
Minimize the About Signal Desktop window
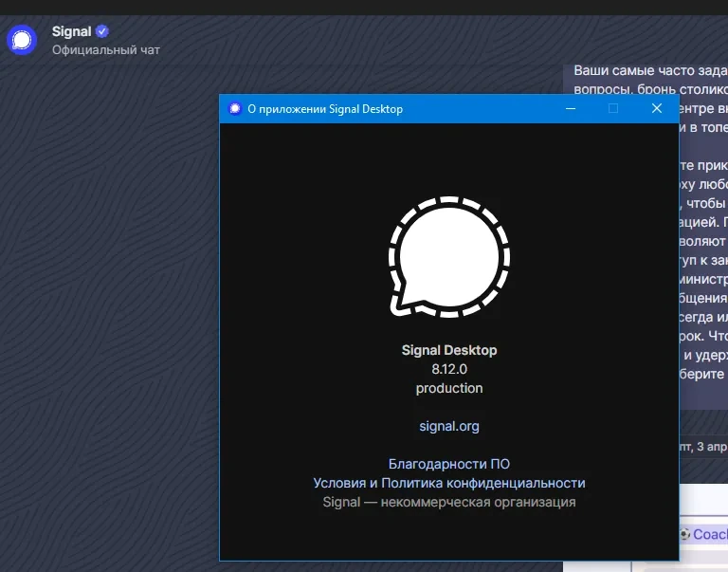pos(571,109)
